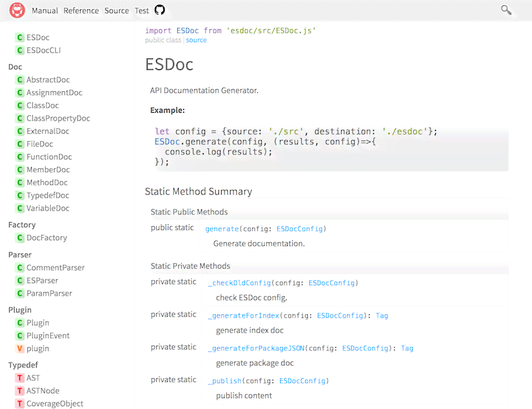Open the ASTNode typedef link
The width and height of the screenshot is (532, 409).
click(43, 391)
